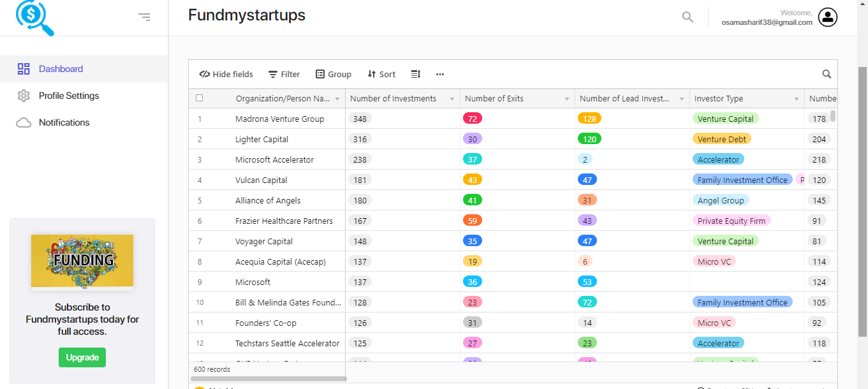Open the Investor Type column dropdown arrow
Viewport: 868px width, 389px height.
coord(797,99)
